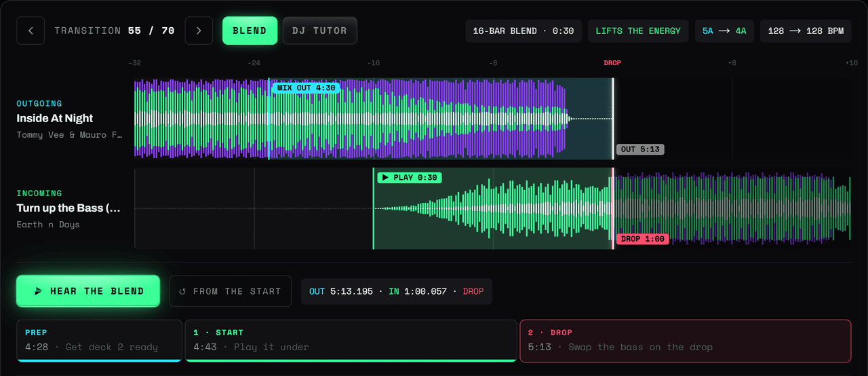This screenshot has width=868, height=376.
Task: Go to the next transition
Action: point(199,31)
